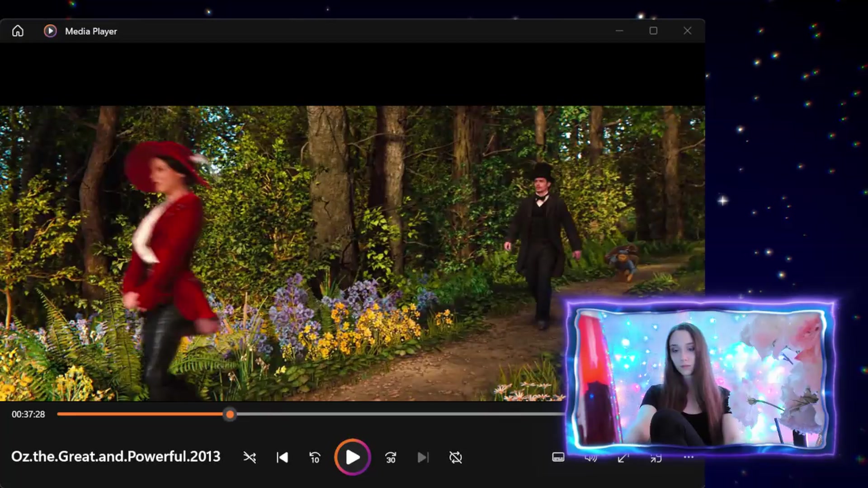This screenshot has width=868, height=488.
Task: Go to the Media Player home page
Action: click(x=18, y=31)
